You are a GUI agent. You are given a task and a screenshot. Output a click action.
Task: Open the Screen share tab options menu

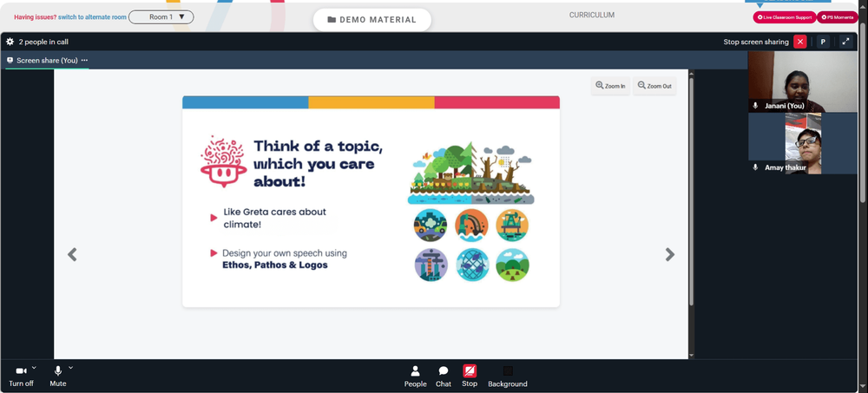pyautogui.click(x=84, y=61)
